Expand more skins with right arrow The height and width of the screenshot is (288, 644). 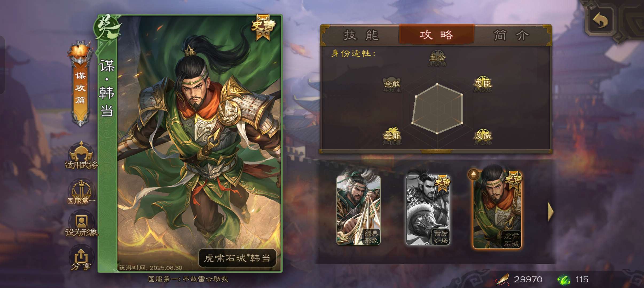[x=551, y=212]
